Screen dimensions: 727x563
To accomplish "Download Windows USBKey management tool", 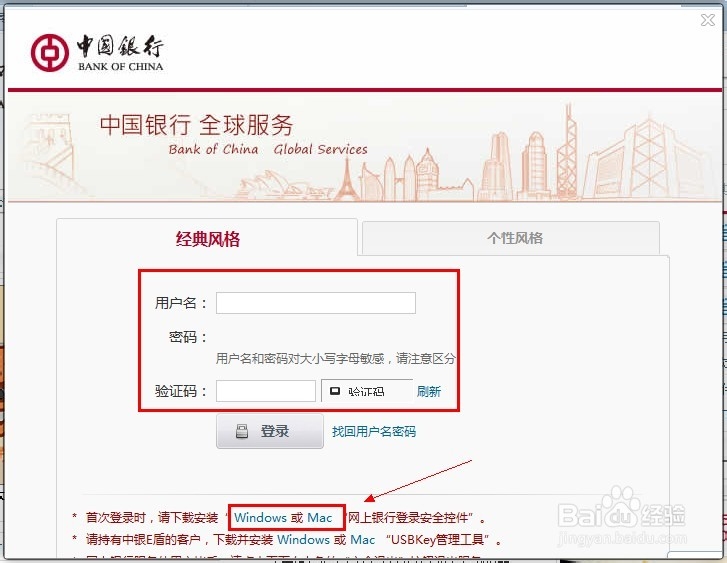I will click(303, 540).
